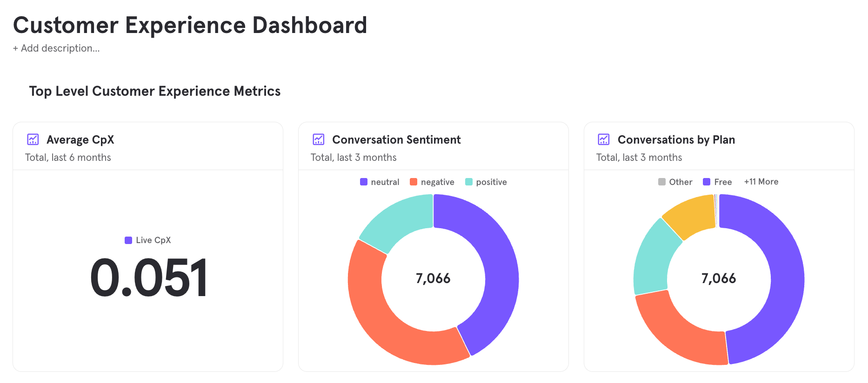The height and width of the screenshot is (383, 868).
Task: Click the Top Level Customer Experience Metrics heading
Action: 155,91
